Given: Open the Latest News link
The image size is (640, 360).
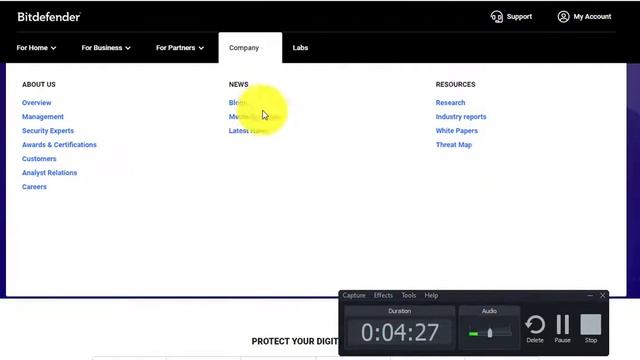Looking at the screenshot, I should tap(248, 131).
